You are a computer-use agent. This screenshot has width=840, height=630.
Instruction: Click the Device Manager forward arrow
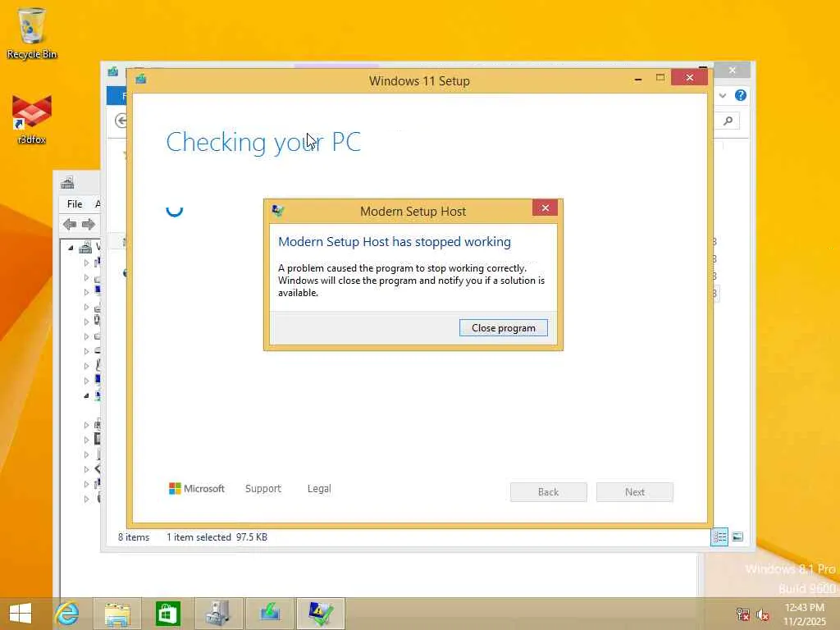[89, 225]
